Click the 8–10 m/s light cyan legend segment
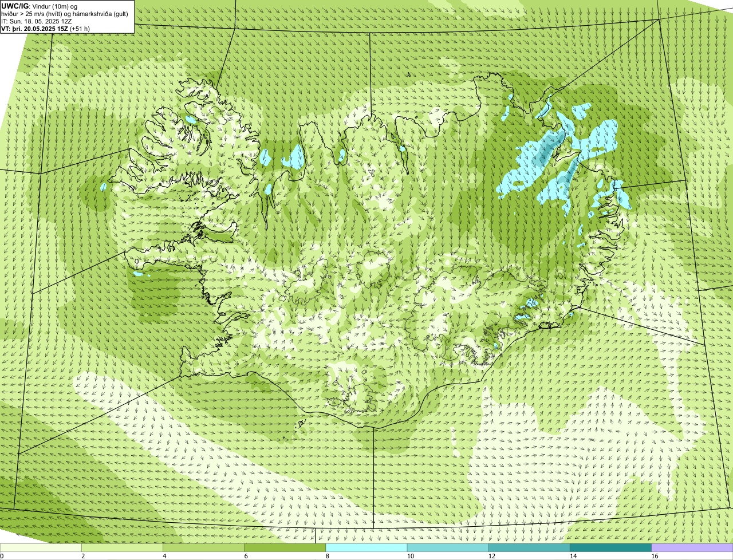733x560 pixels. (x=366, y=548)
